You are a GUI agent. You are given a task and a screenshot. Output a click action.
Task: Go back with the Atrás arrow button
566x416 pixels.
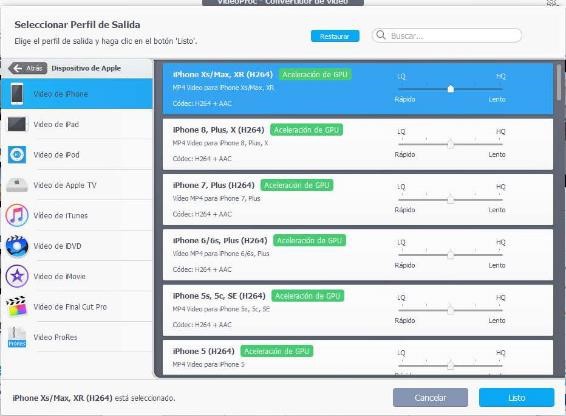pos(28,68)
